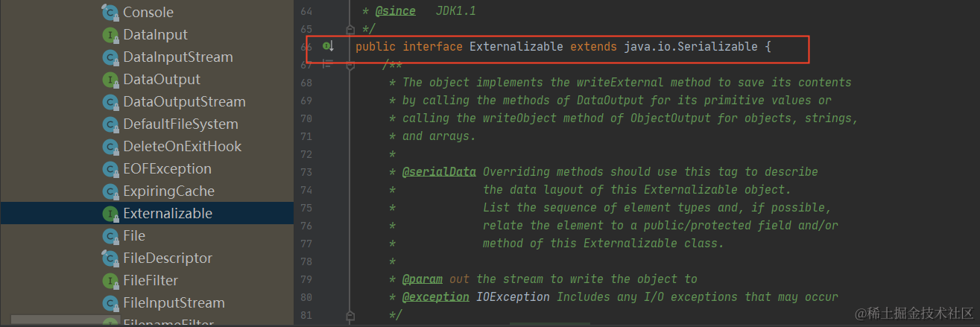Click the doc comment render icon on line 67
Screen dimensions: 980x327
326,64
